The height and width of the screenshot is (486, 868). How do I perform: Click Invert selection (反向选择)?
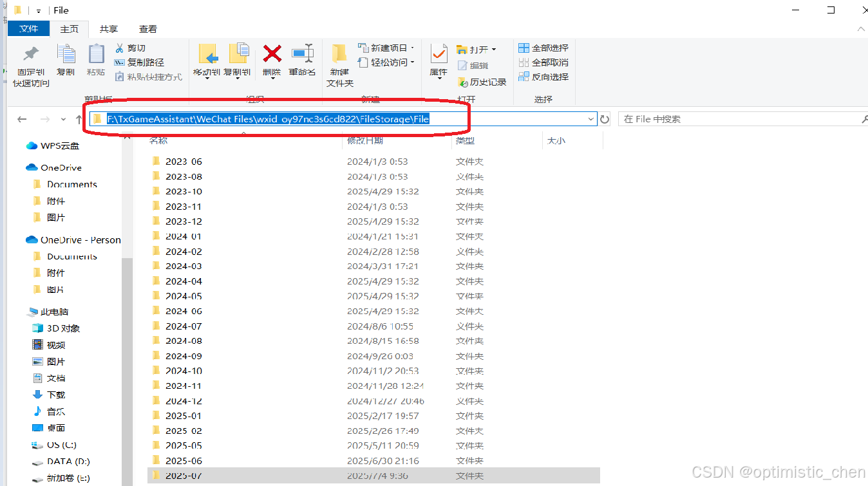(x=543, y=77)
